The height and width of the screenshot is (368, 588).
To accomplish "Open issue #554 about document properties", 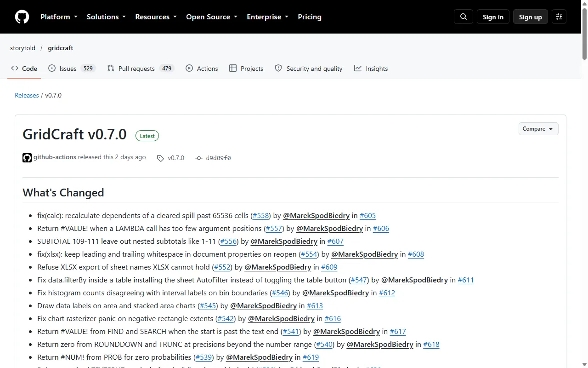I will click(309, 254).
